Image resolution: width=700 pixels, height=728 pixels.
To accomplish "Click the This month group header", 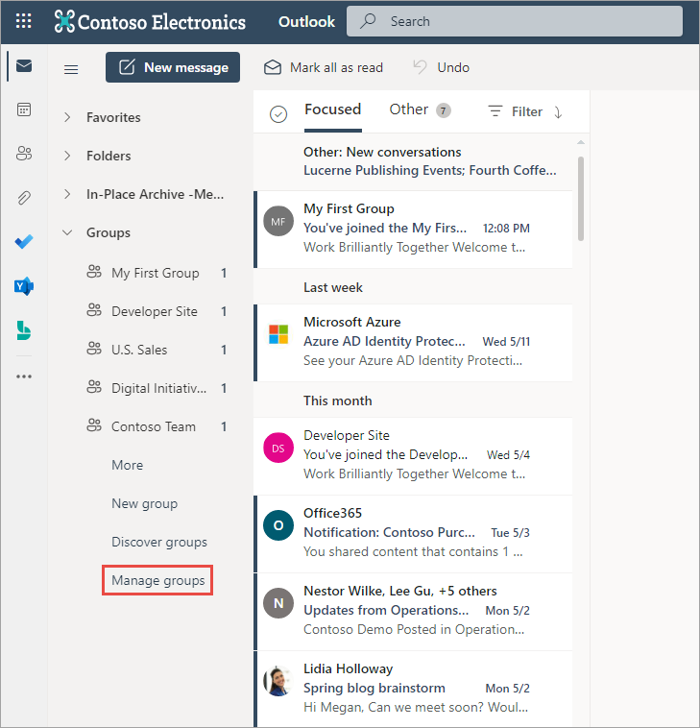I will tap(337, 400).
